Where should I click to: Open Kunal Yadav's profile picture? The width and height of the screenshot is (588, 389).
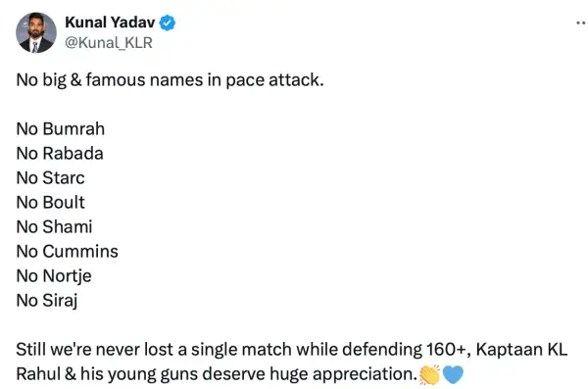point(36,32)
